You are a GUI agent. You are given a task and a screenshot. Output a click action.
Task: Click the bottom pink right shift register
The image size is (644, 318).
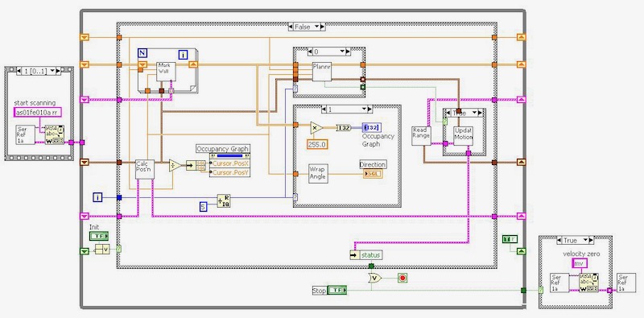[522, 216]
